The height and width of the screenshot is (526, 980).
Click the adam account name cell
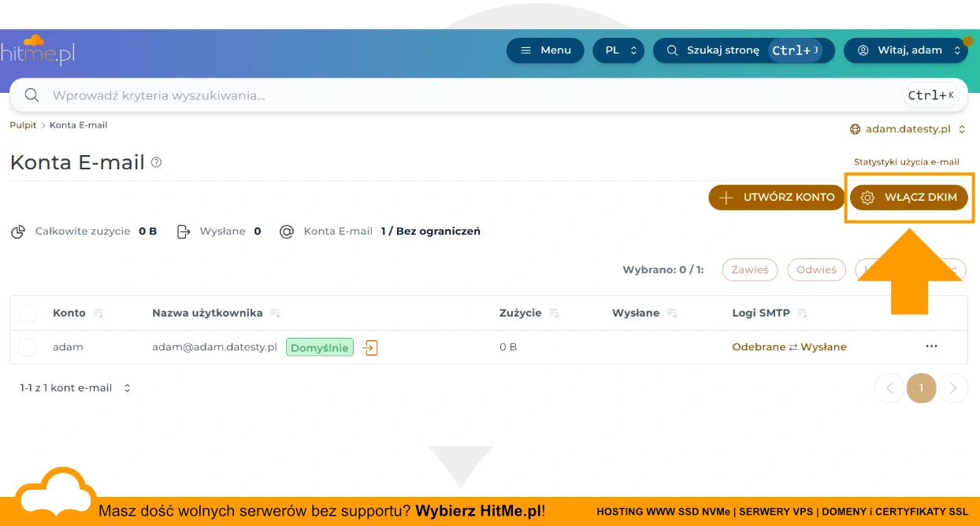68,347
